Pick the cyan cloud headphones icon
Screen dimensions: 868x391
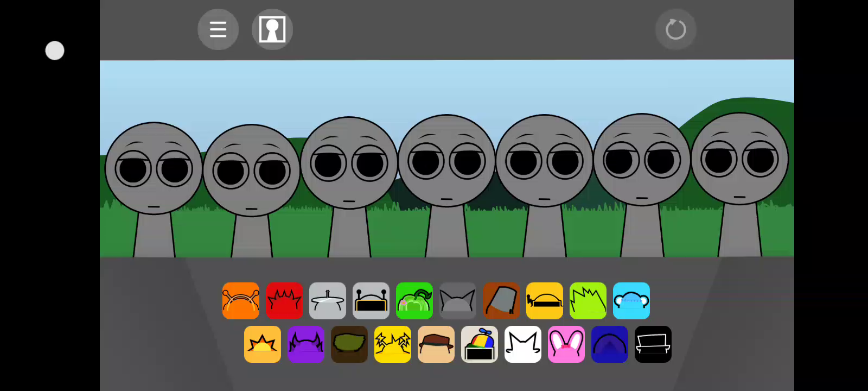(x=631, y=301)
